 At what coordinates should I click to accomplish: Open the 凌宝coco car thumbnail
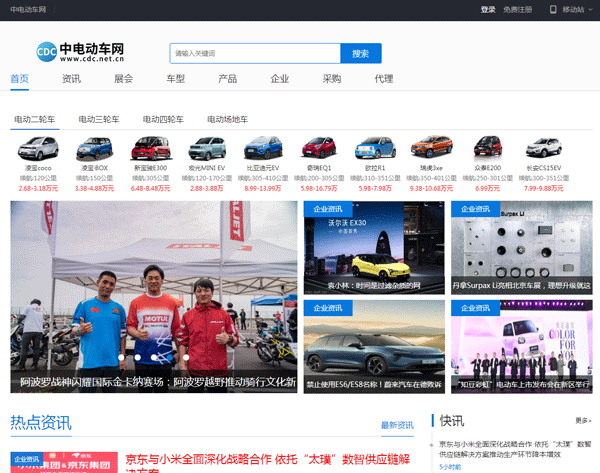click(38, 148)
